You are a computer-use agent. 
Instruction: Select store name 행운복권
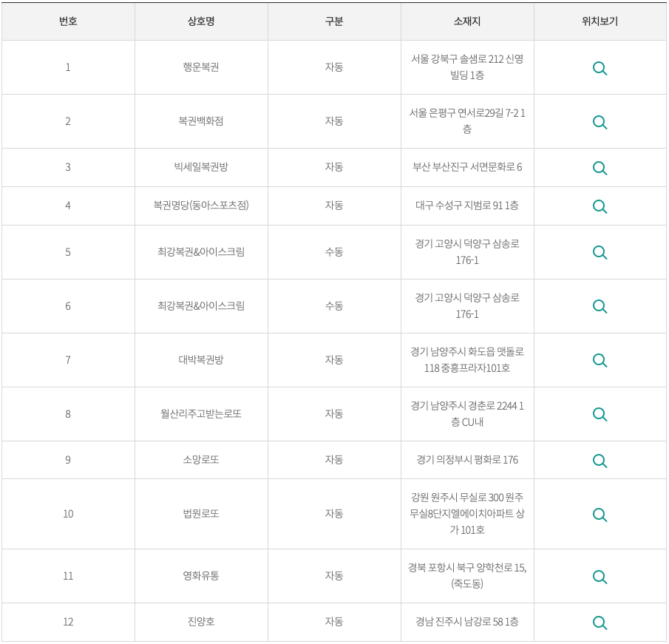[x=201, y=67]
